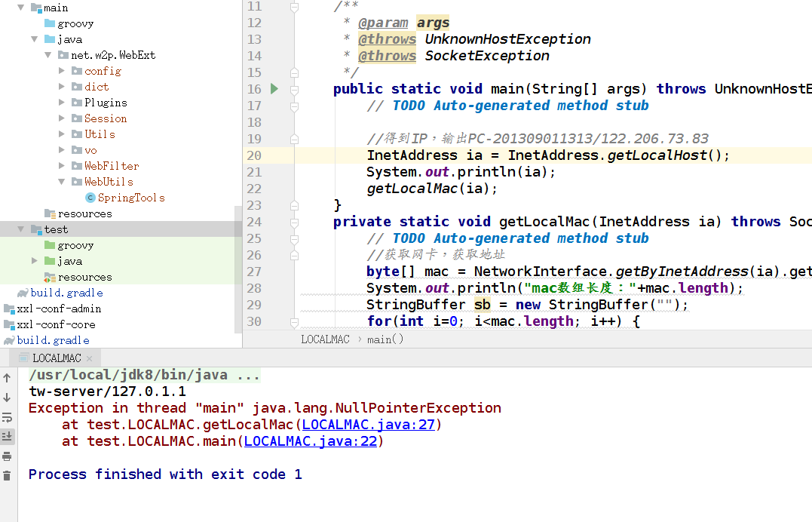Viewport: 812px width, 522px height.
Task: Toggle scroll-to-end icon in run console
Action: tap(7, 437)
